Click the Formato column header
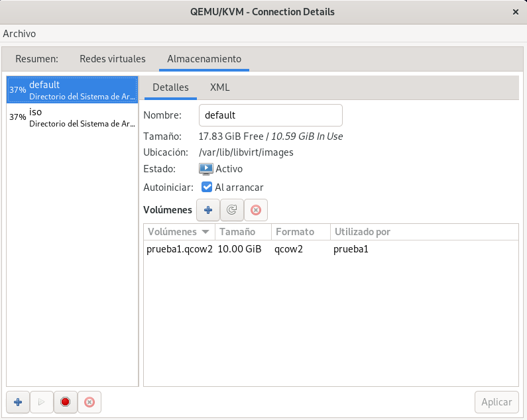Image resolution: width=527 pixels, height=420 pixels. tap(301, 231)
